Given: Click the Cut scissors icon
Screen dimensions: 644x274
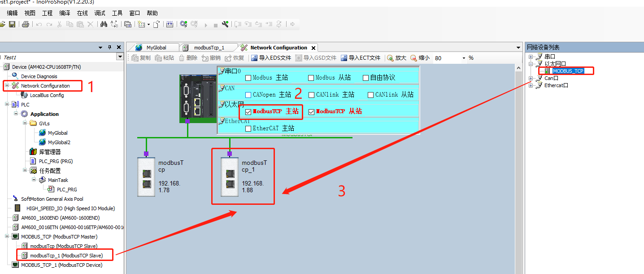Looking at the screenshot, I should click(x=60, y=24).
